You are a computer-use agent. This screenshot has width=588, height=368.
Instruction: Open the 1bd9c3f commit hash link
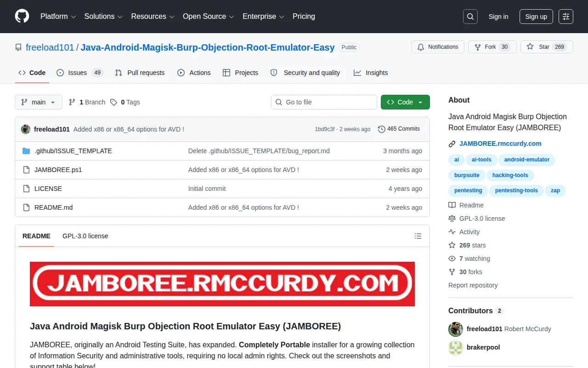point(325,129)
